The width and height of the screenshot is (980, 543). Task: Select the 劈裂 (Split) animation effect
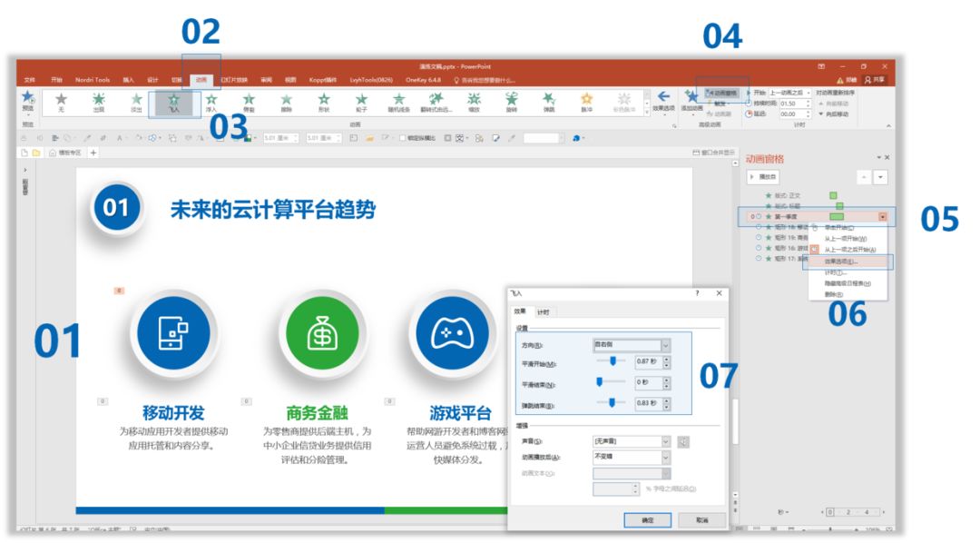click(249, 102)
